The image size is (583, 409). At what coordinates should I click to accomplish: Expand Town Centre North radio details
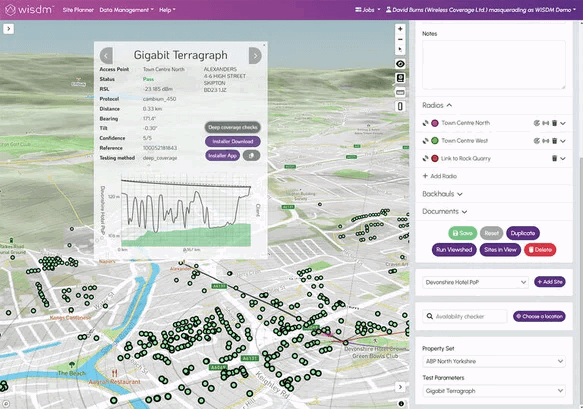point(563,123)
